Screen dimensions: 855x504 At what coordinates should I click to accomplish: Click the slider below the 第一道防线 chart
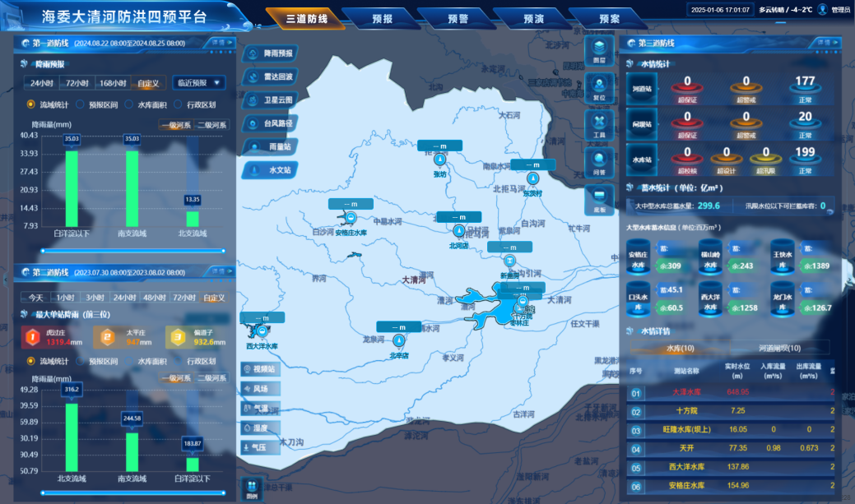click(132, 251)
